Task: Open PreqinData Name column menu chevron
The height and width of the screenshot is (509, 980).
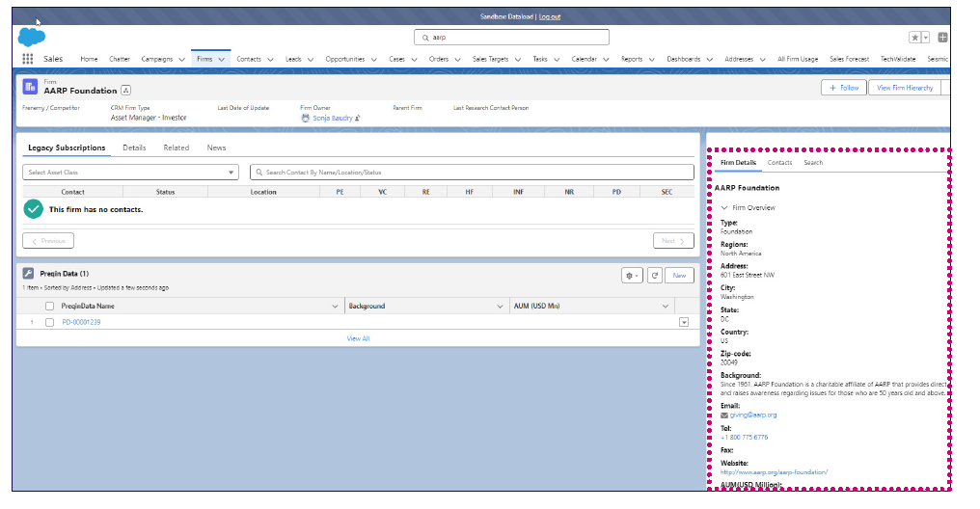Action: coord(335,306)
